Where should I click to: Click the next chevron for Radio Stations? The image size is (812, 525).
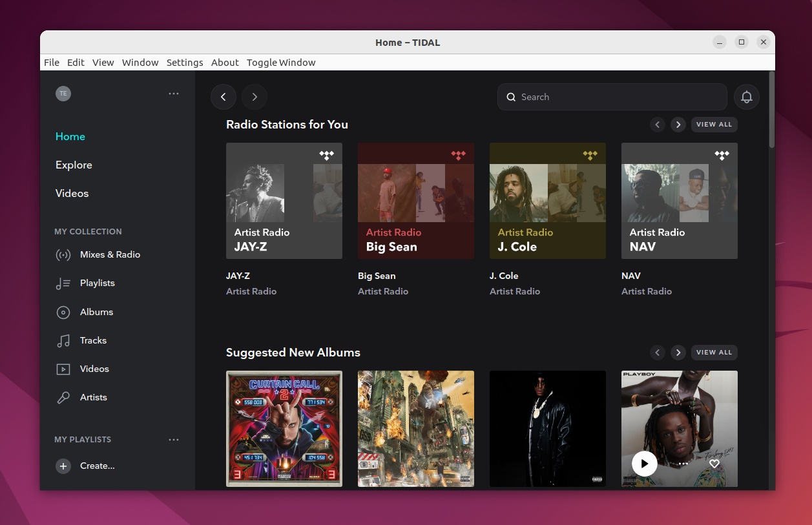click(678, 124)
